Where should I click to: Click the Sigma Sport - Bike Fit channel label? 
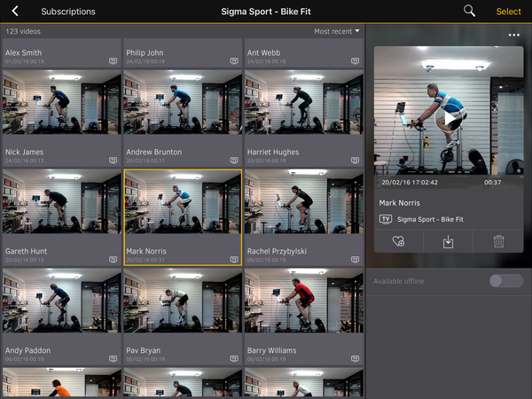430,219
